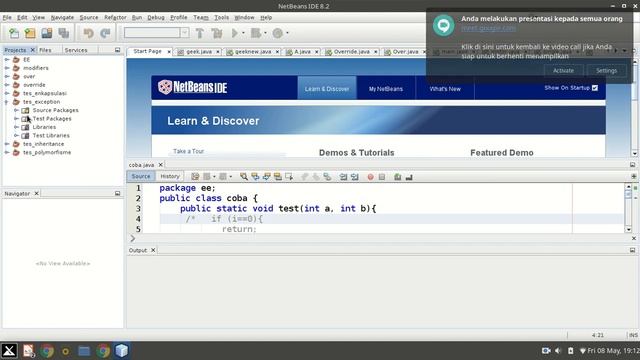Screen dimensions: 640x360
Task: Click the Comment lines icon
Action: point(398,177)
